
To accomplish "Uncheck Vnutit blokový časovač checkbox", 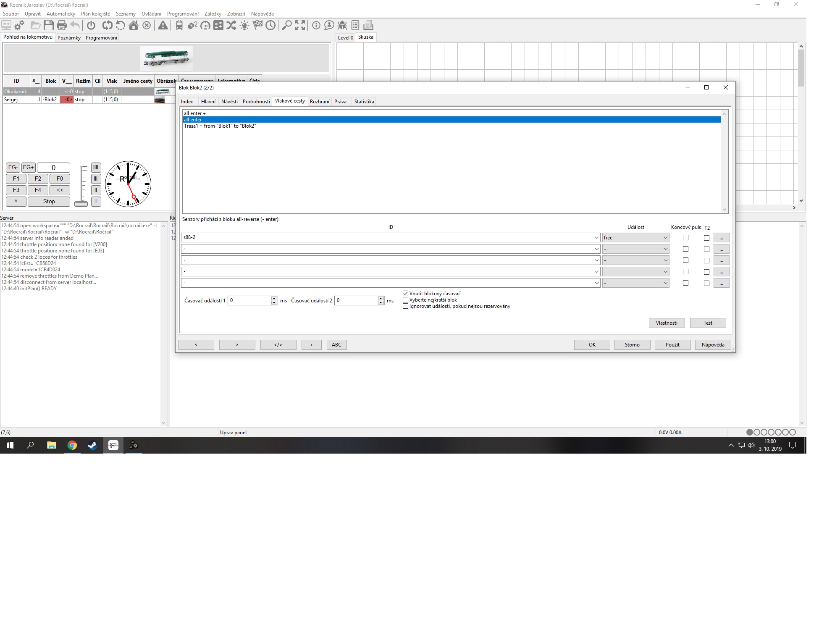I will (x=406, y=294).
